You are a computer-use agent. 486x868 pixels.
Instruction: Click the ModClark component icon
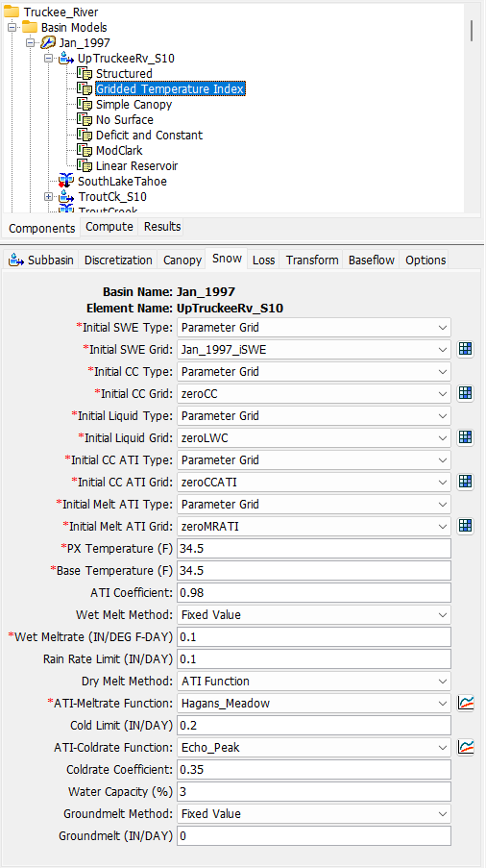(x=85, y=150)
